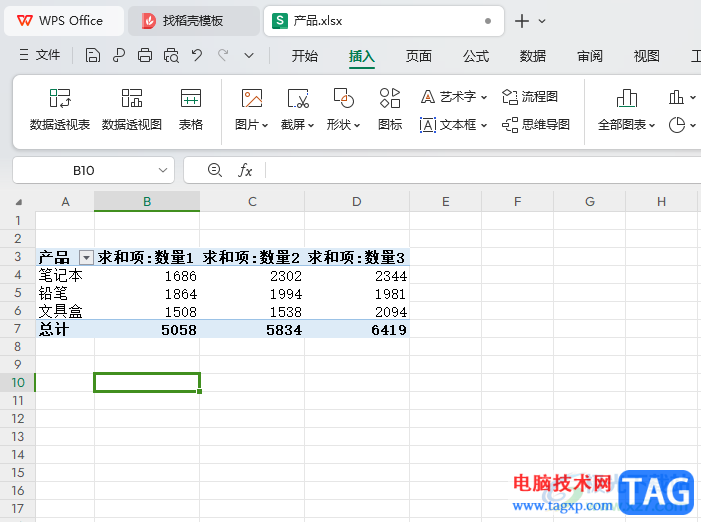Open the Picture (图片) insert menu

pos(252,110)
